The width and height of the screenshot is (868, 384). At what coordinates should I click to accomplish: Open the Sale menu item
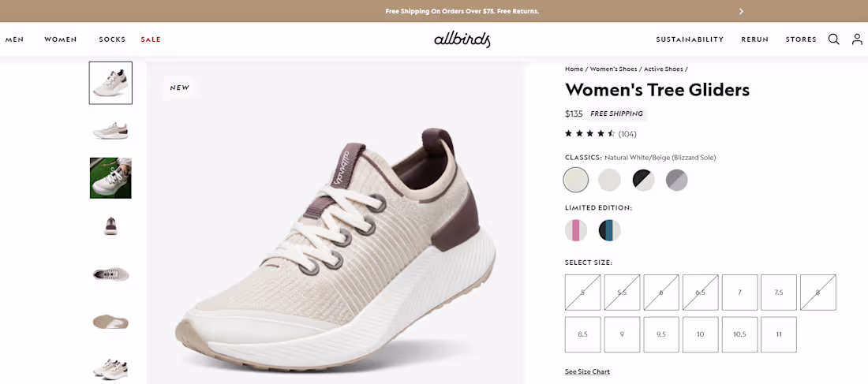[151, 39]
